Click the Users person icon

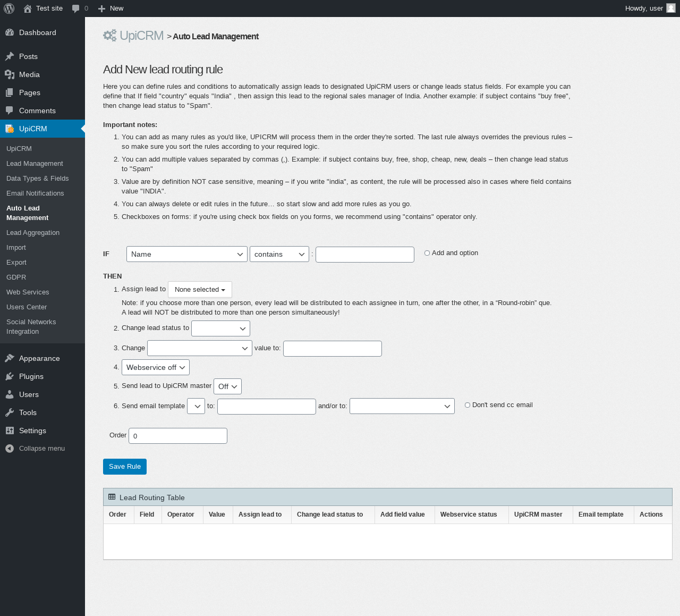click(x=10, y=394)
